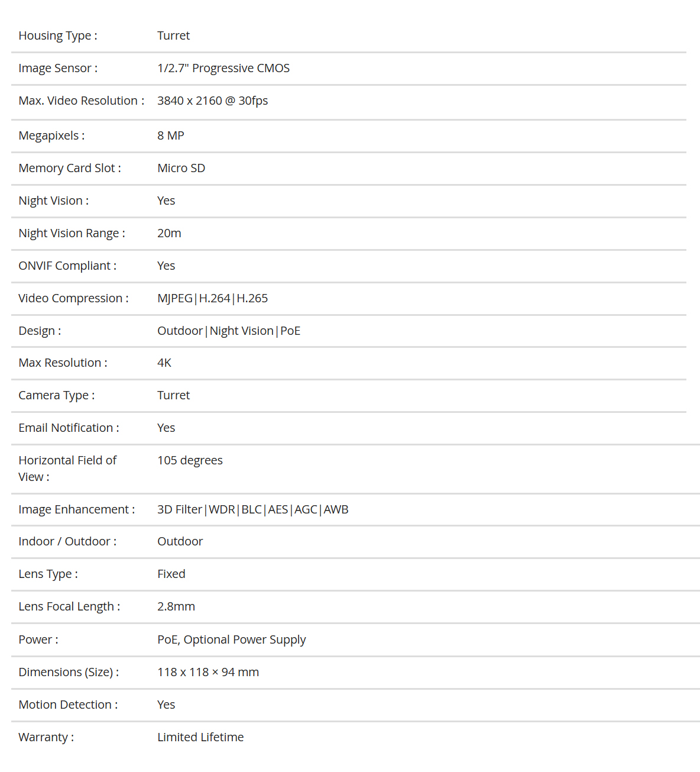The image size is (700, 772).
Task: Select the 20m night vision range value
Action: pos(169,233)
